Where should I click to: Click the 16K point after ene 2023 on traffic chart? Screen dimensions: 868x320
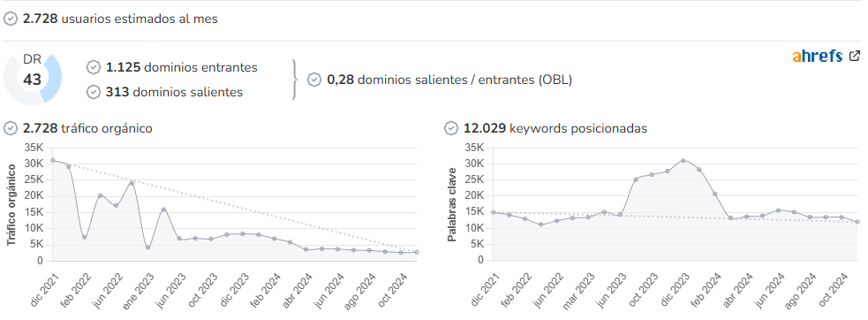(163, 210)
